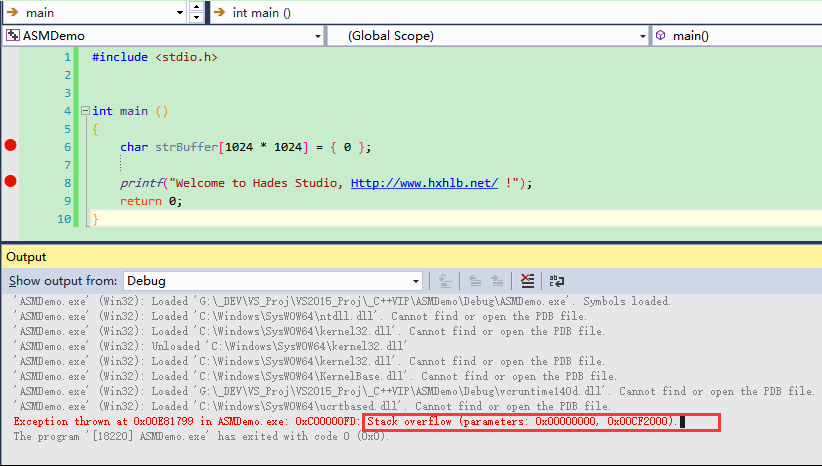822x466 pixels.
Task: Expand the main thread dropdown at top
Action: tap(180, 12)
